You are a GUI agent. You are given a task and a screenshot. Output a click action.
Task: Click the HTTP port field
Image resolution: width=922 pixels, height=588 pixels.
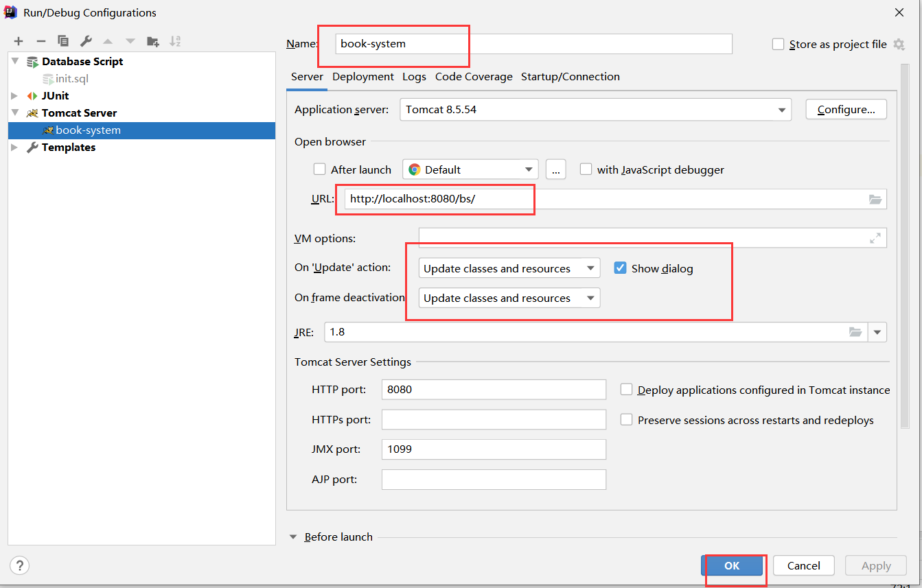click(x=494, y=389)
